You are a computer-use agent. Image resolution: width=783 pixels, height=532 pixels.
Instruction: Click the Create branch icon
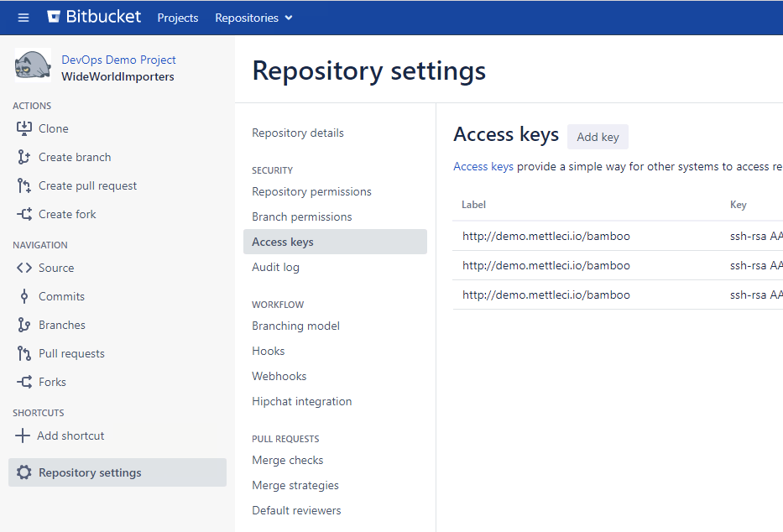[x=24, y=157]
